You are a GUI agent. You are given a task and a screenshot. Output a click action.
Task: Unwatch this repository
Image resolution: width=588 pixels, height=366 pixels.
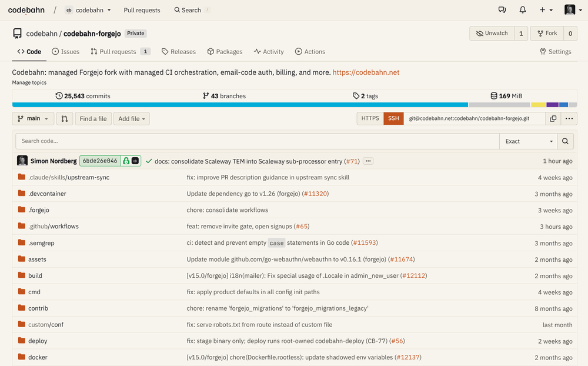[x=492, y=34]
